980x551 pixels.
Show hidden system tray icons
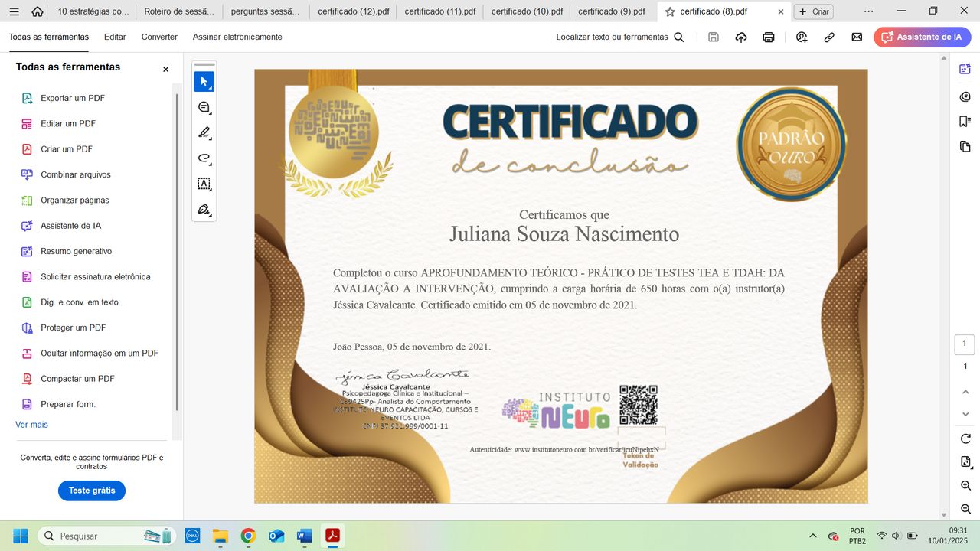812,536
